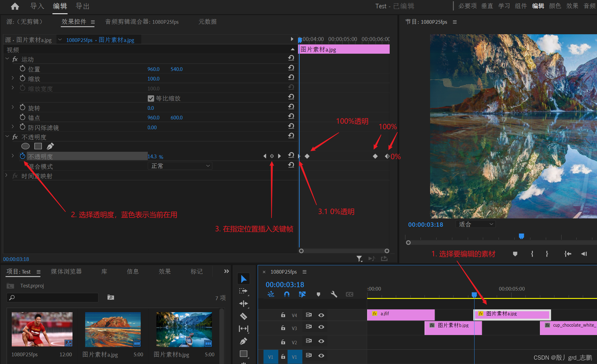The width and height of the screenshot is (597, 364).
Task: Reset the Rotation parameter
Action: 291,107
